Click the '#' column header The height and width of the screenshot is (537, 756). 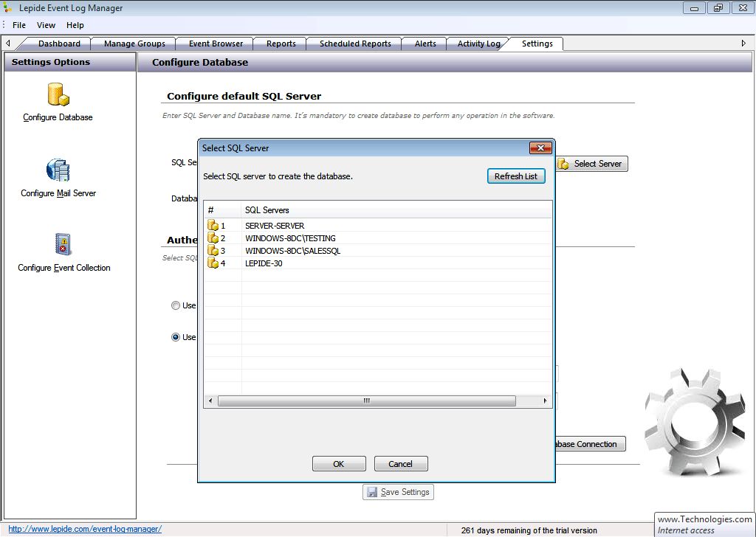click(222, 210)
